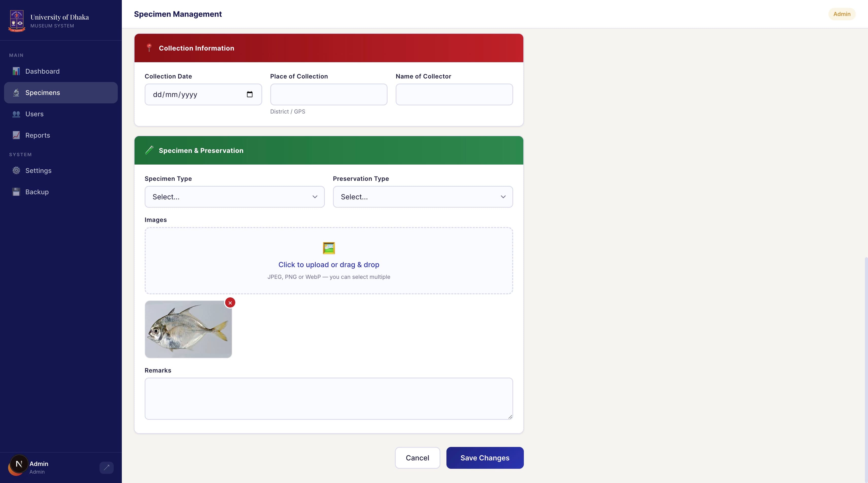
Task: Click the pin icon in Collection Information header
Action: [149, 48]
